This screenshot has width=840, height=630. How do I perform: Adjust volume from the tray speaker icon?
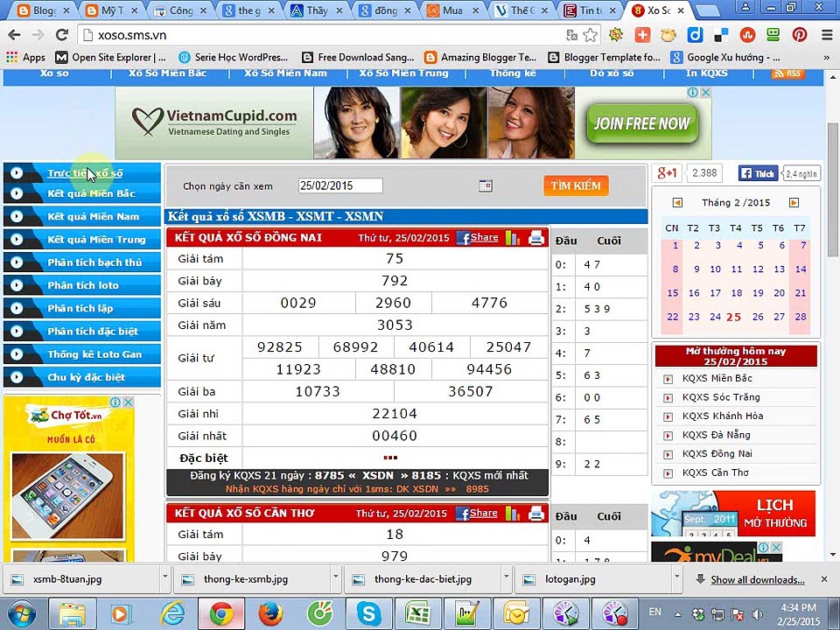click(x=758, y=614)
